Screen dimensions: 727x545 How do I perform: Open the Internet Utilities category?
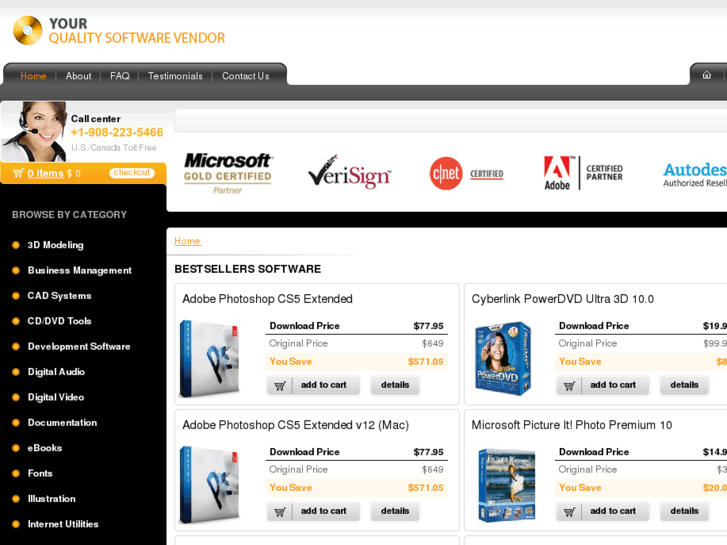pyautogui.click(x=63, y=524)
